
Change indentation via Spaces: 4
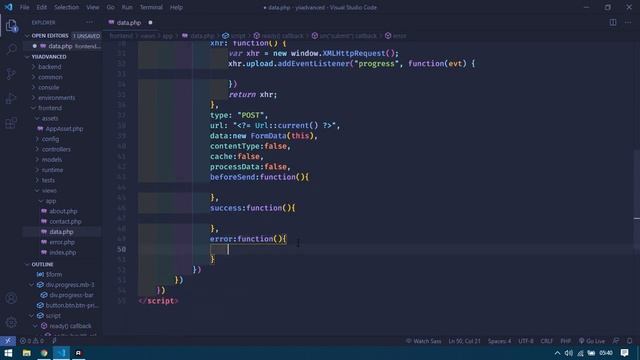tap(499, 341)
